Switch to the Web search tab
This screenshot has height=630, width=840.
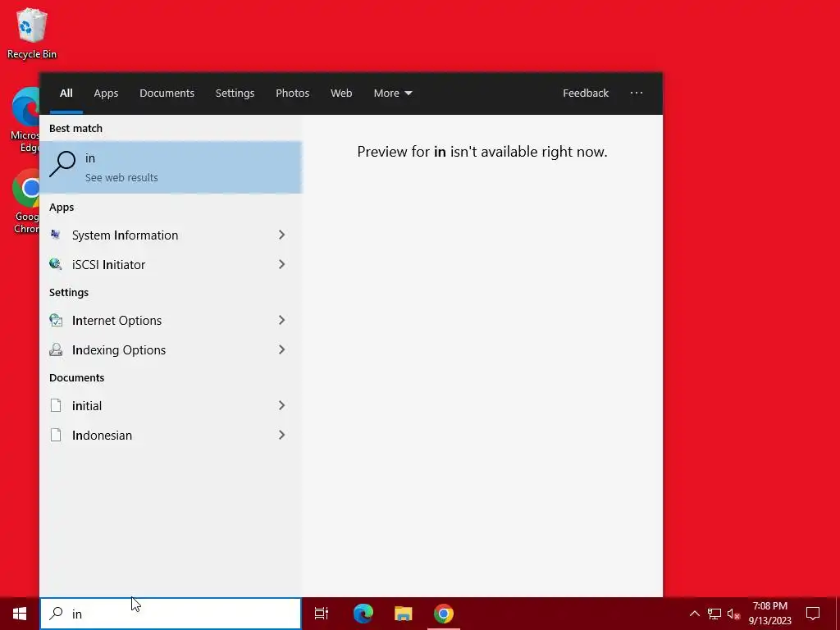[341, 93]
